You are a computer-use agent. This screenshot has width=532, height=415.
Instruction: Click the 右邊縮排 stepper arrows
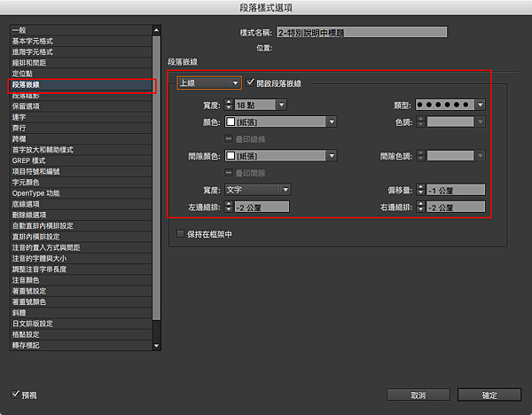coord(420,207)
